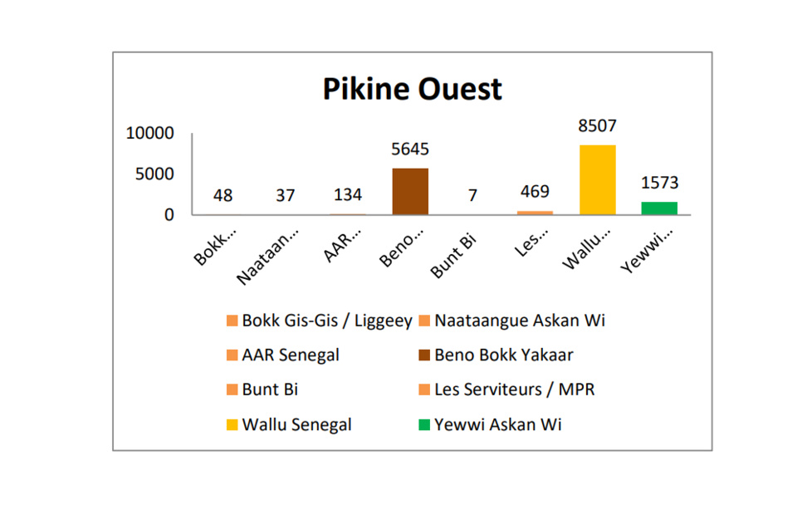
Task: Click the "Wallu..." x-axis label
Action: [587, 248]
